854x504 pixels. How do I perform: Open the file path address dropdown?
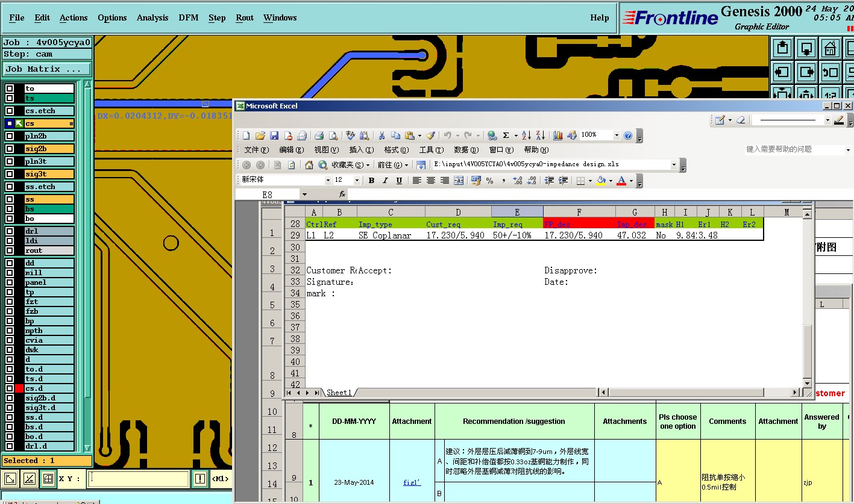tap(674, 164)
